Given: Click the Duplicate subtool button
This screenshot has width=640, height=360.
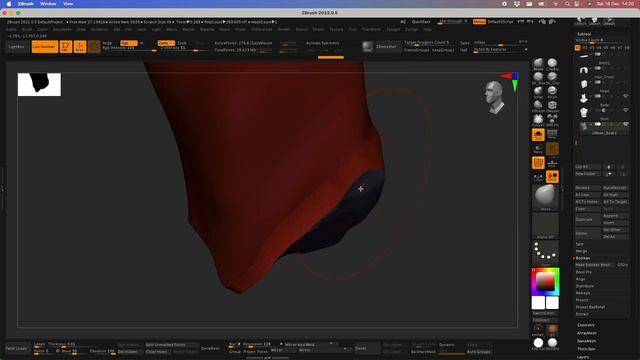Looking at the screenshot, I should tap(588, 219).
